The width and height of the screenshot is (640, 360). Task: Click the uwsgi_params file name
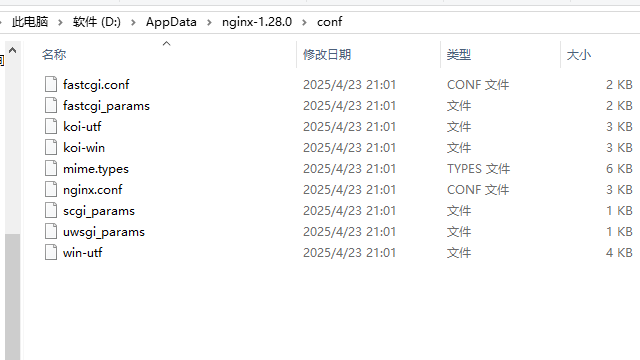[104, 232]
